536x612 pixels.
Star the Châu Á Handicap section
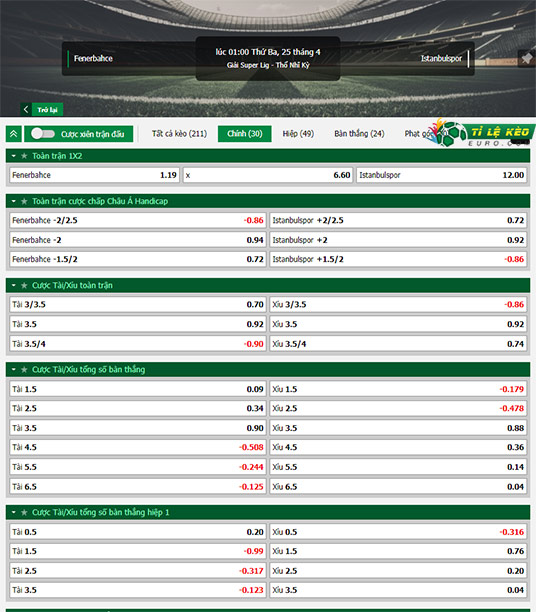[24, 201]
